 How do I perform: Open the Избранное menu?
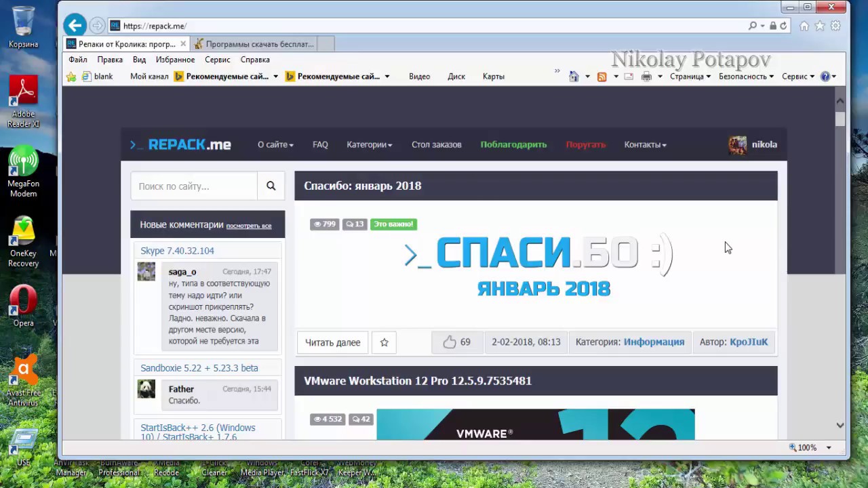tap(176, 60)
